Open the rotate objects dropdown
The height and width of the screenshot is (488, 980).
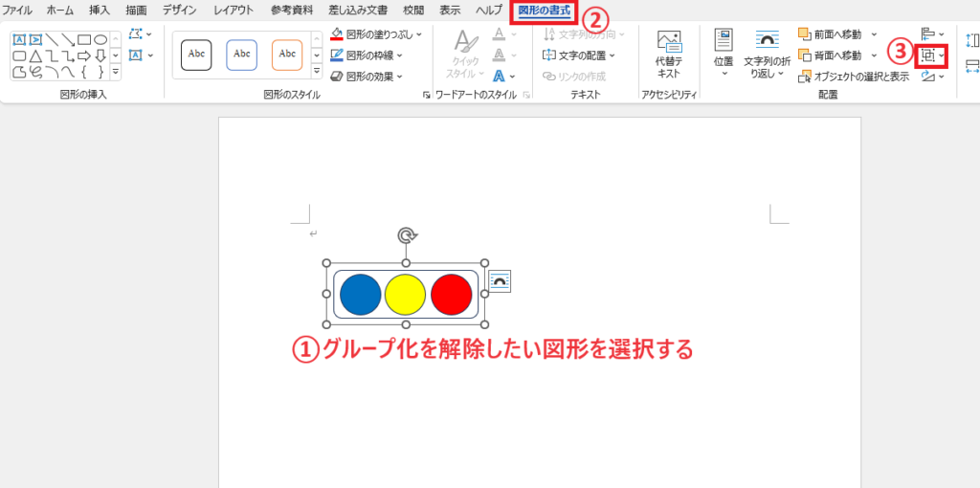point(933,77)
